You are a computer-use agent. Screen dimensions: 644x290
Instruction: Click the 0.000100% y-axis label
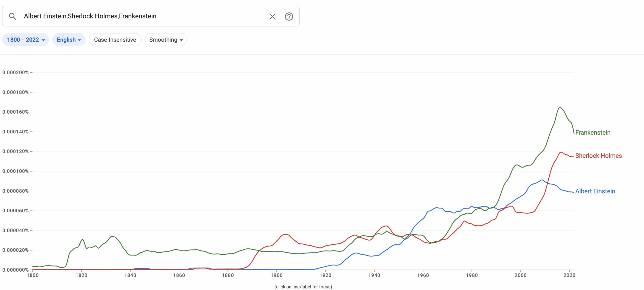coord(15,171)
